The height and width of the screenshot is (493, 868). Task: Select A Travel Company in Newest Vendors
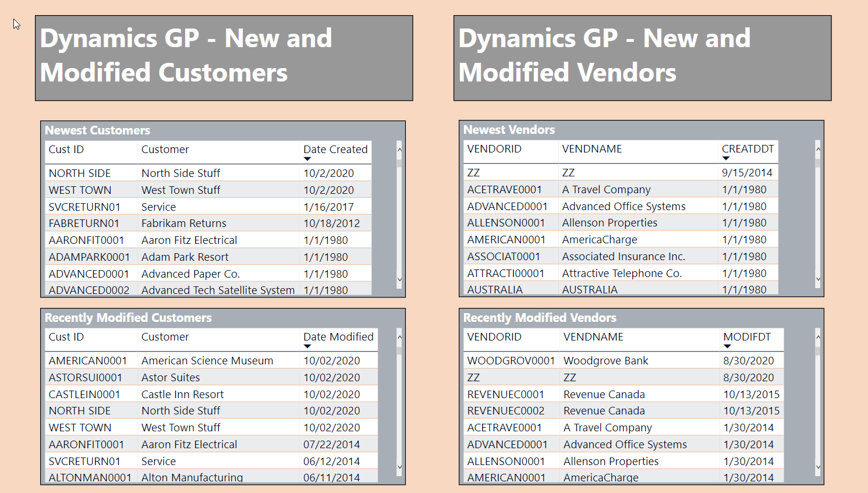pyautogui.click(x=606, y=190)
